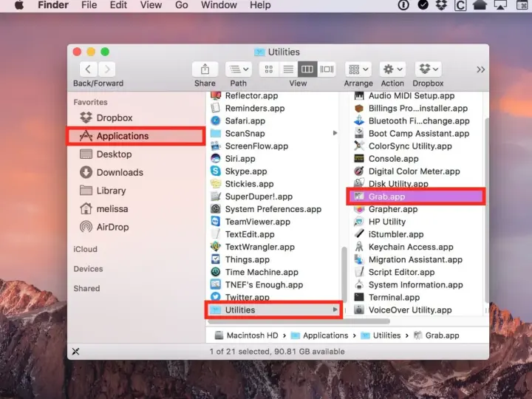Viewport: 532px width, 399px height.
Task: Select Grab.app in Utilities
Action: pyautogui.click(x=416, y=197)
